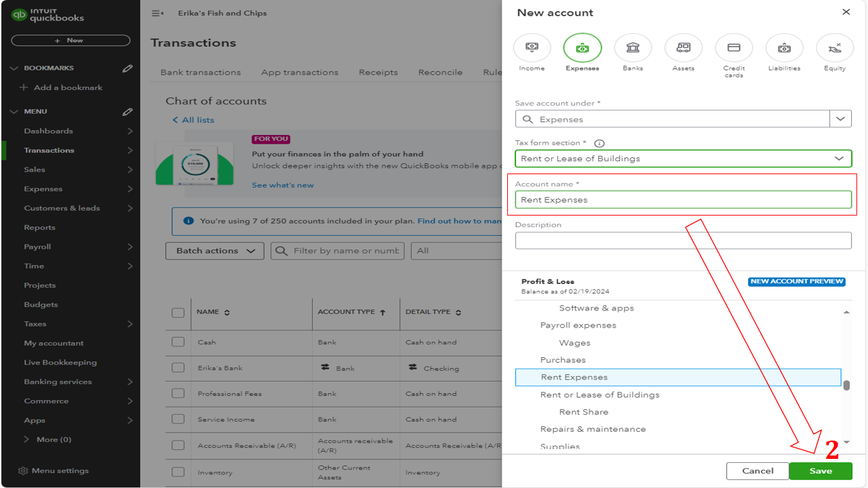Viewport: 868px width, 488px height.
Task: Select the Equity account type icon
Action: 835,47
